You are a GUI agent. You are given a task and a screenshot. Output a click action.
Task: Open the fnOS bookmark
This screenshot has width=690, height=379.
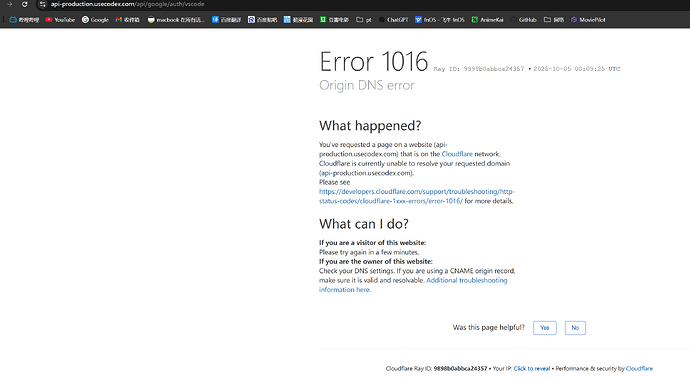(x=440, y=20)
